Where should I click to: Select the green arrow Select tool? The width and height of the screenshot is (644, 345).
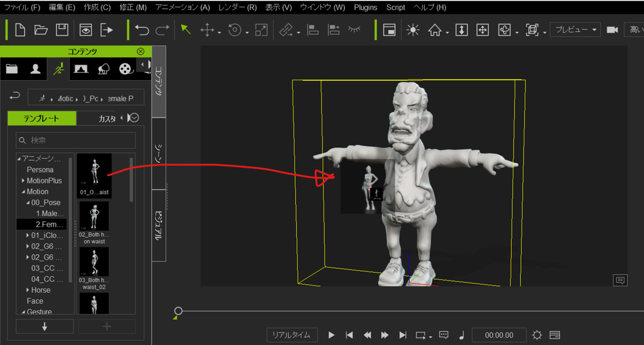186,30
